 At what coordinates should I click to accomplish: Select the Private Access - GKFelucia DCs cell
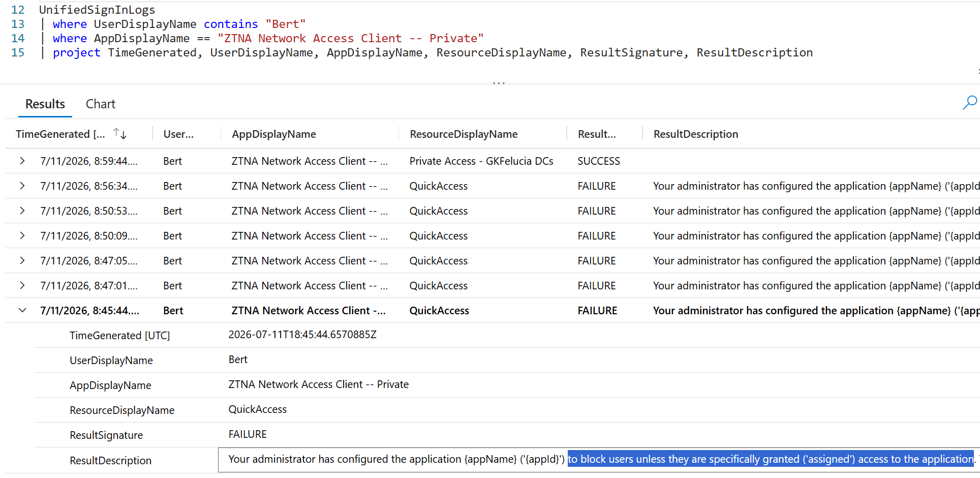[481, 161]
